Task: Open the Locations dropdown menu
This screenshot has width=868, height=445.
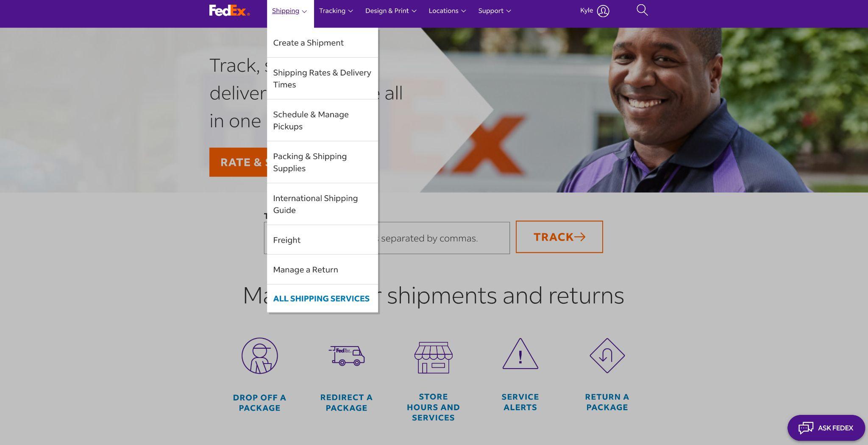Action: 447,11
